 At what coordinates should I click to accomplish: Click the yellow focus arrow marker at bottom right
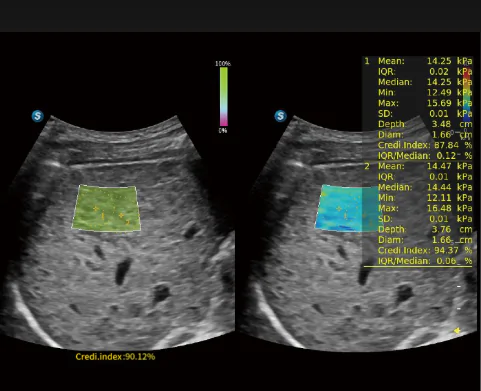click(x=457, y=330)
